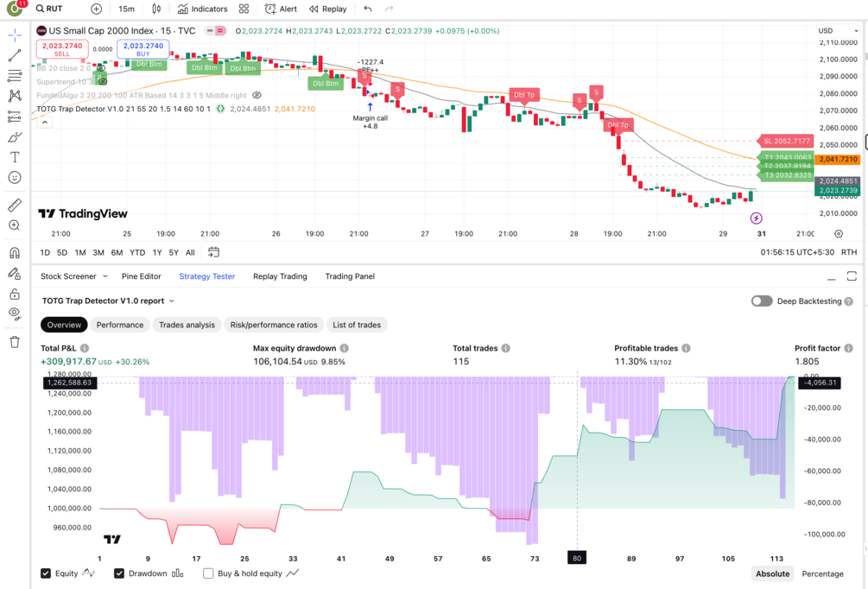This screenshot has height=589, width=868.
Task: Toggle the RTH session setting
Action: coord(849,252)
